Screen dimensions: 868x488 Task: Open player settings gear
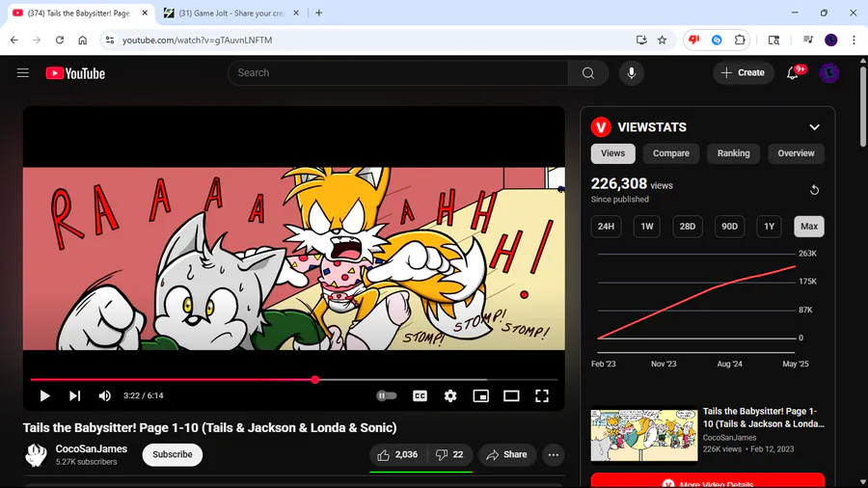(x=450, y=395)
